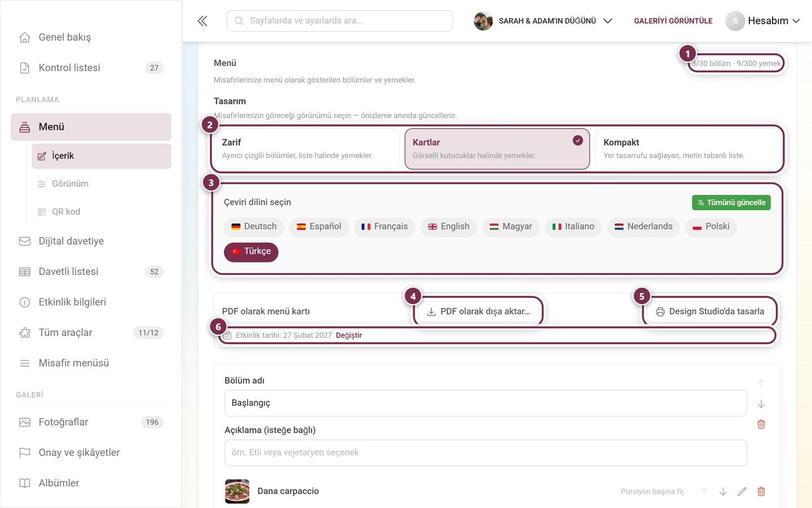Collapse the Menü sidebar section

coord(91,127)
